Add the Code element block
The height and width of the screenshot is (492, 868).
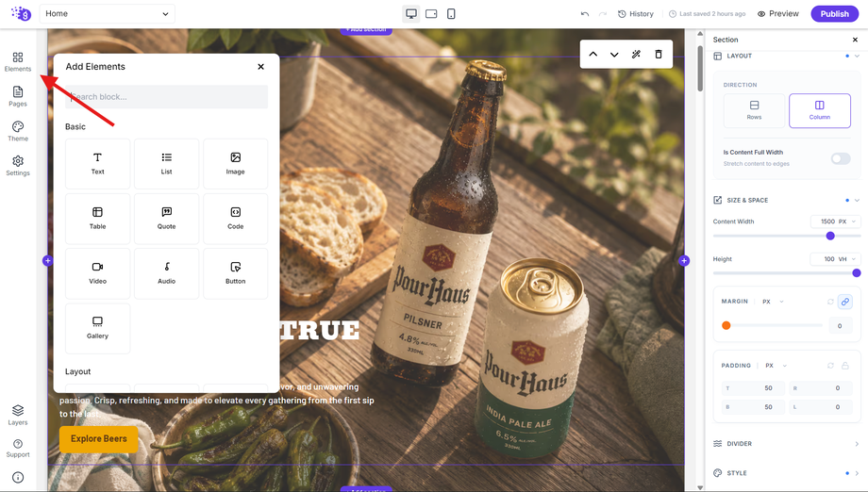coord(235,219)
